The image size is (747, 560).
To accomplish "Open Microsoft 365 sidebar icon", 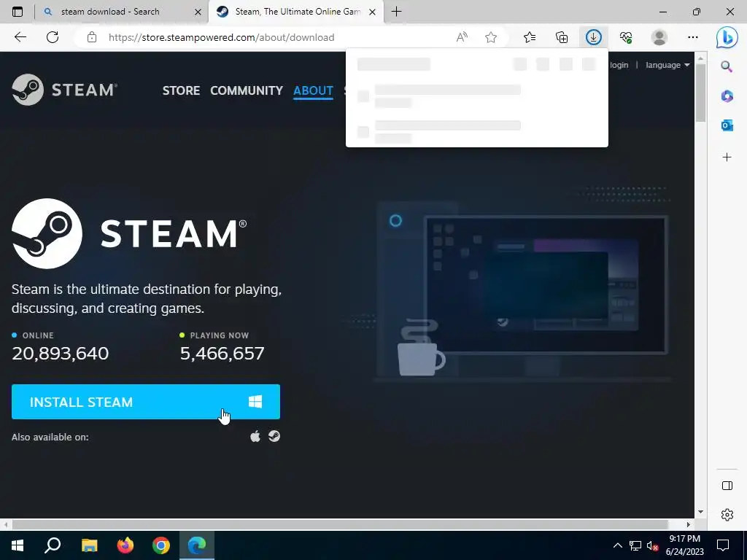I will [727, 96].
